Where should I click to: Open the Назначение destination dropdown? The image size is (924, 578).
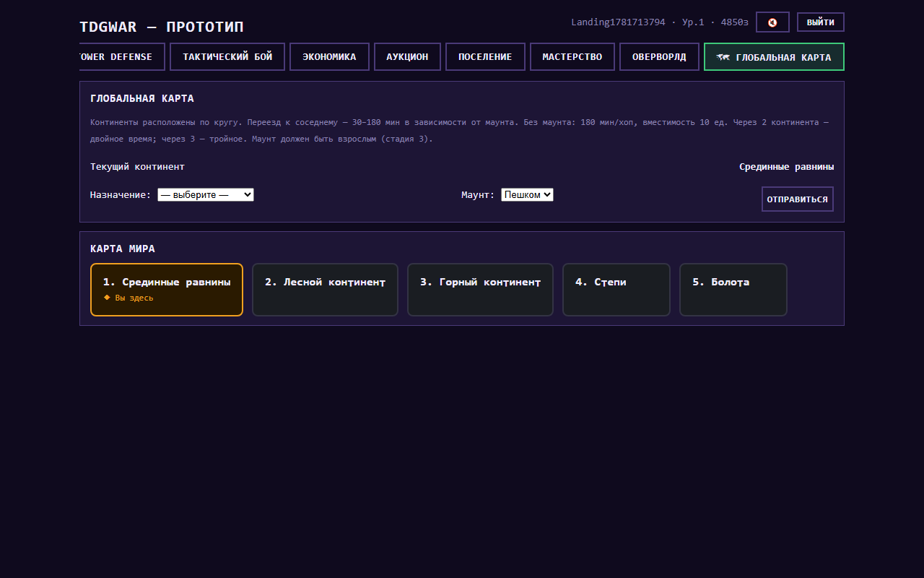pos(206,195)
